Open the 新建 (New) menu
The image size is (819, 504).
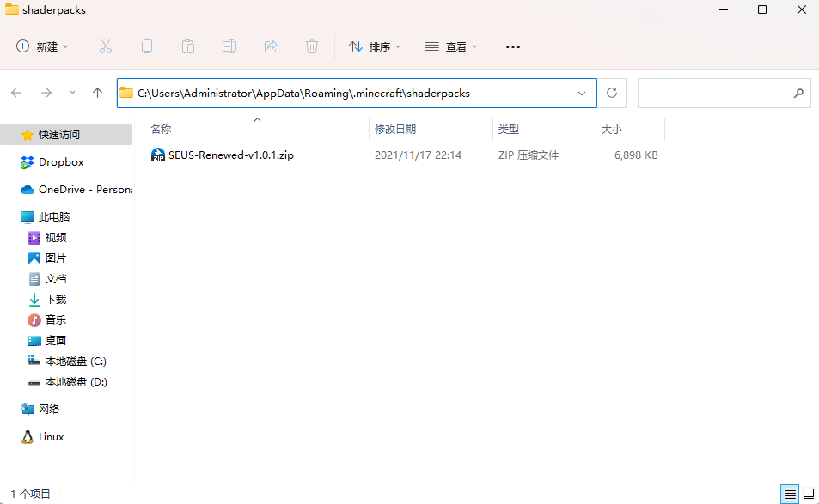pos(42,46)
